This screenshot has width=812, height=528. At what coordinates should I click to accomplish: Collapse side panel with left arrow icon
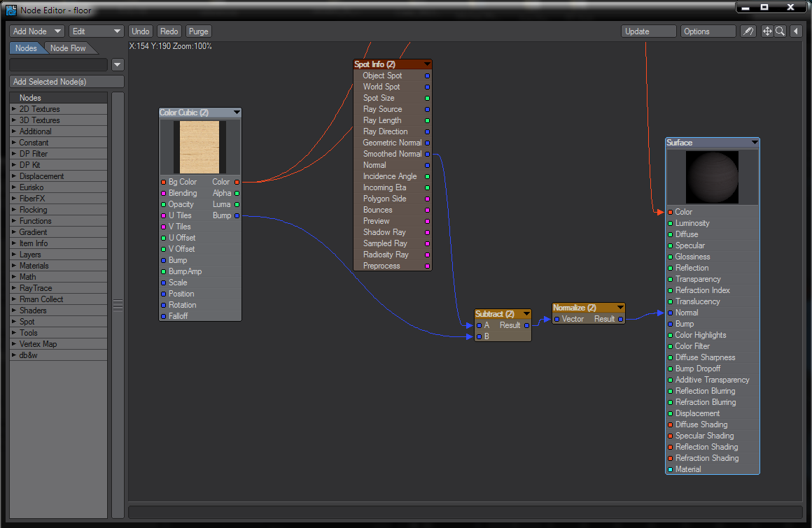796,31
